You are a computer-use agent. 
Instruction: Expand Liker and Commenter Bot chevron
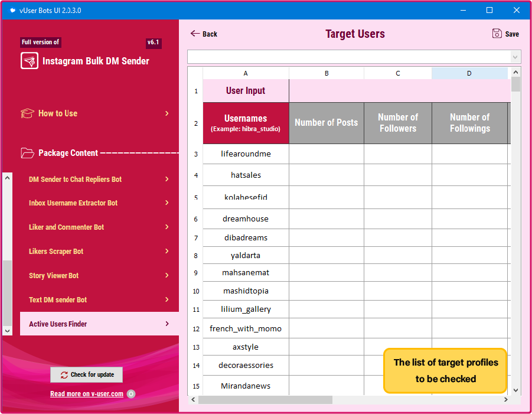click(x=167, y=227)
